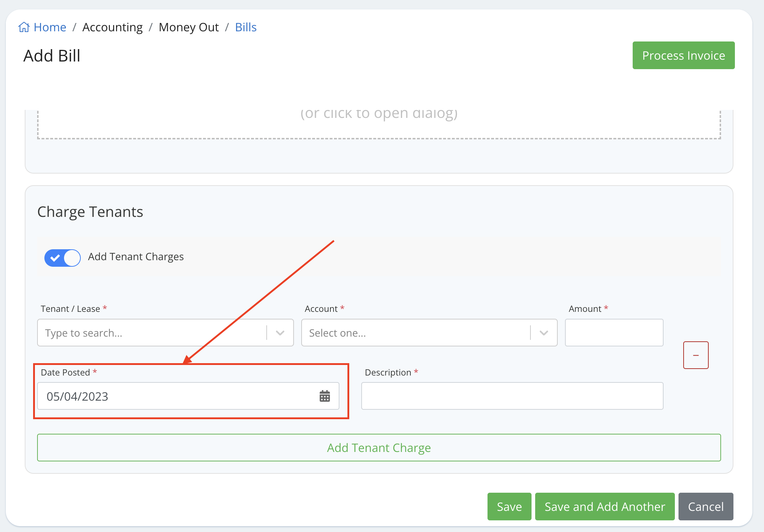Click the green Save button

click(x=509, y=507)
